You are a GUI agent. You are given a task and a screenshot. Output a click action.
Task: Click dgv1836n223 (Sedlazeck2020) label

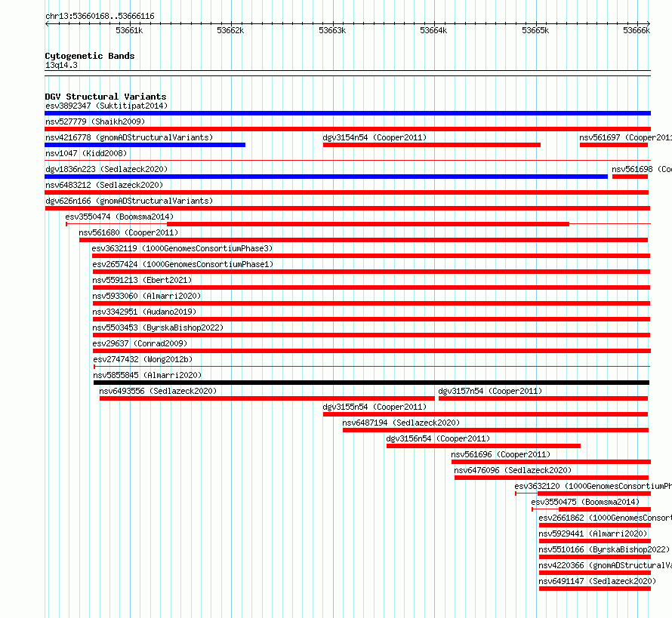tap(106, 169)
